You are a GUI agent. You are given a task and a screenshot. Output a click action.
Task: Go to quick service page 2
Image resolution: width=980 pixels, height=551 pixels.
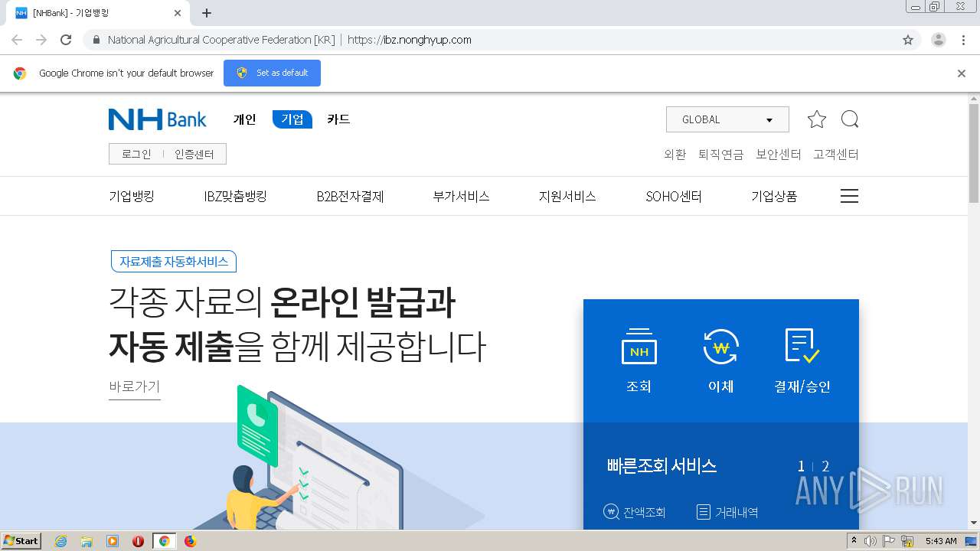tap(825, 466)
